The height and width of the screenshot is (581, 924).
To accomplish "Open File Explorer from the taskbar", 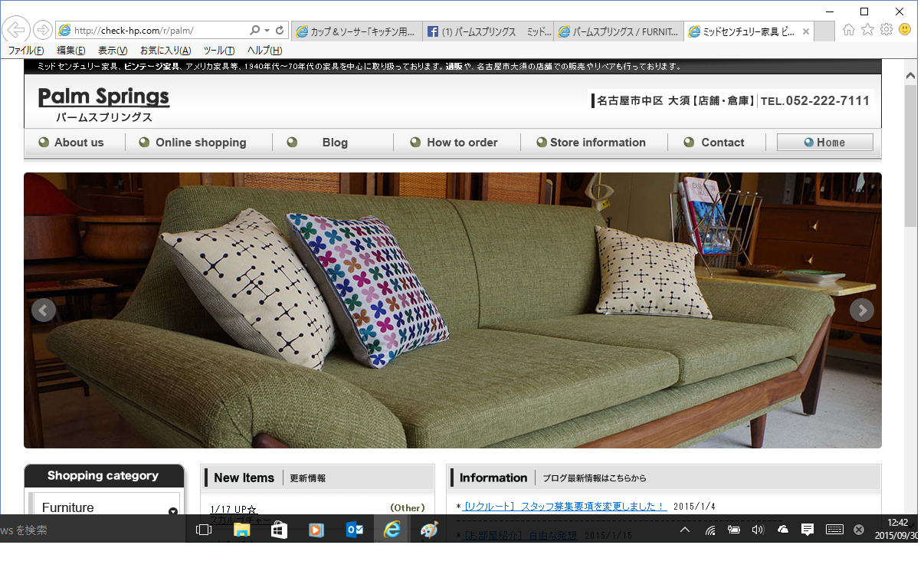I will tap(241, 530).
